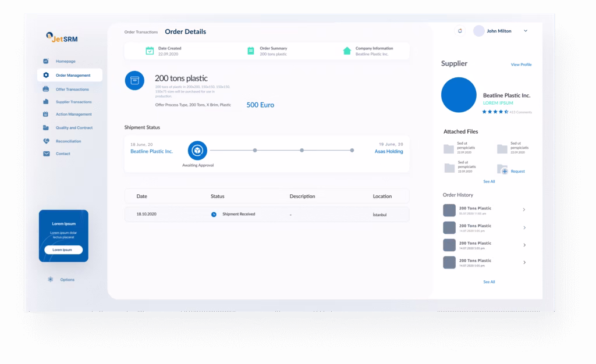
Task: Click the Beatline Plastic supplier avatar
Action: [x=459, y=95]
